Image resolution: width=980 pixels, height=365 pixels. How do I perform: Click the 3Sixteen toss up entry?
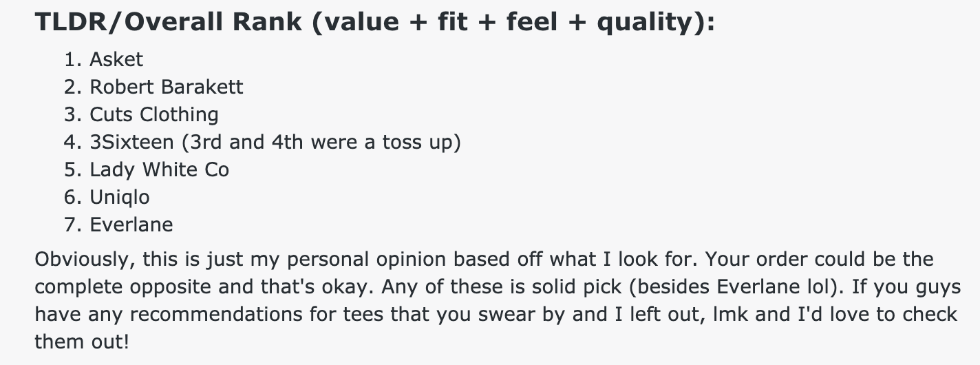coord(275,143)
